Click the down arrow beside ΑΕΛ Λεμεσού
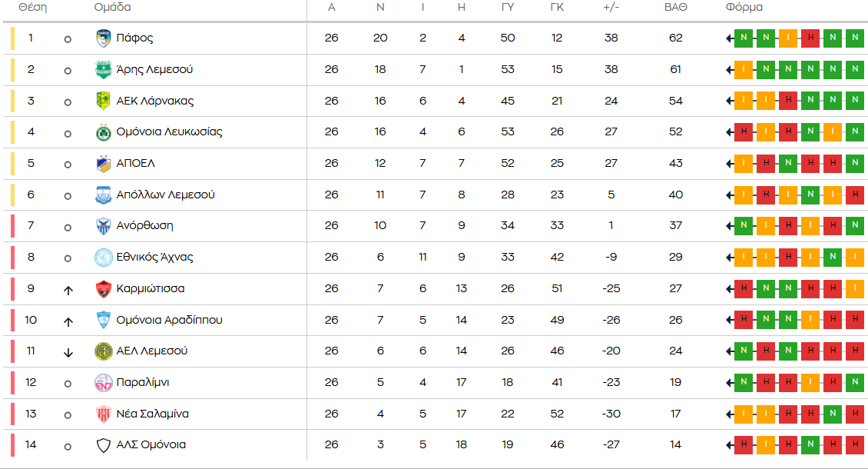This screenshot has width=868, height=469. point(68,352)
